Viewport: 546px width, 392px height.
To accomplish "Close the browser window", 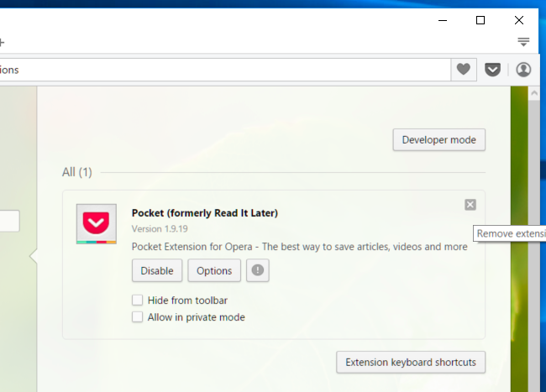I will (x=519, y=20).
